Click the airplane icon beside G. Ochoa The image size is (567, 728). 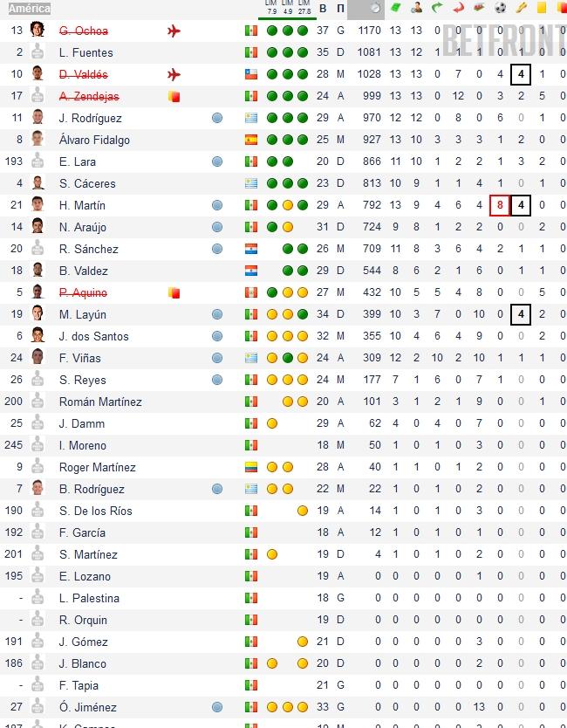tap(174, 31)
